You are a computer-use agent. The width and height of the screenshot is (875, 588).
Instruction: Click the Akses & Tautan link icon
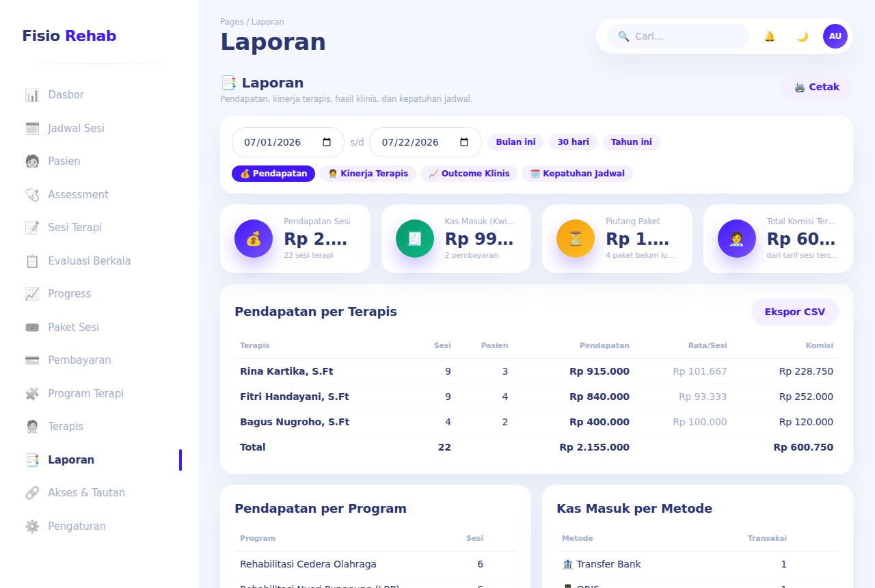(x=32, y=493)
